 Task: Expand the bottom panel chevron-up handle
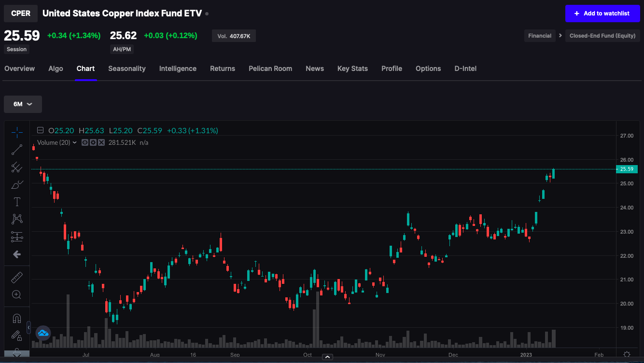coord(327,357)
